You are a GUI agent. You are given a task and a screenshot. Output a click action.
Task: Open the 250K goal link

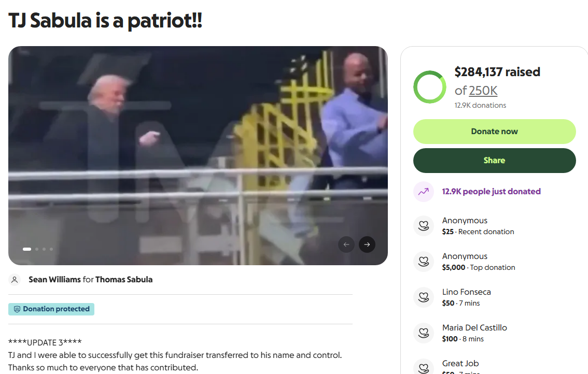[483, 91]
